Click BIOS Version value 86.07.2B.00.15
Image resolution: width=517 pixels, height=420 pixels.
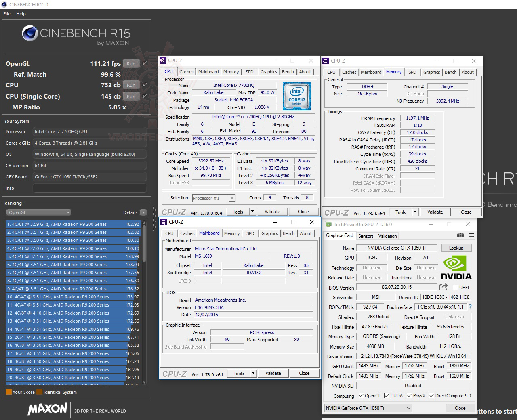397,287
